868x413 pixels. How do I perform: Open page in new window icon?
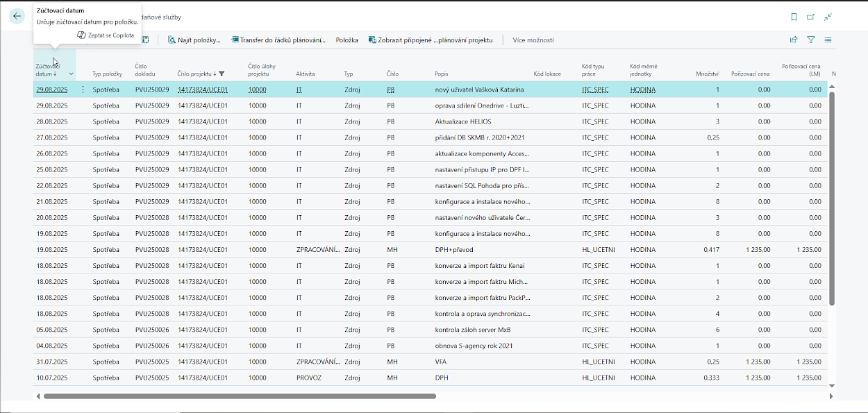pos(810,17)
